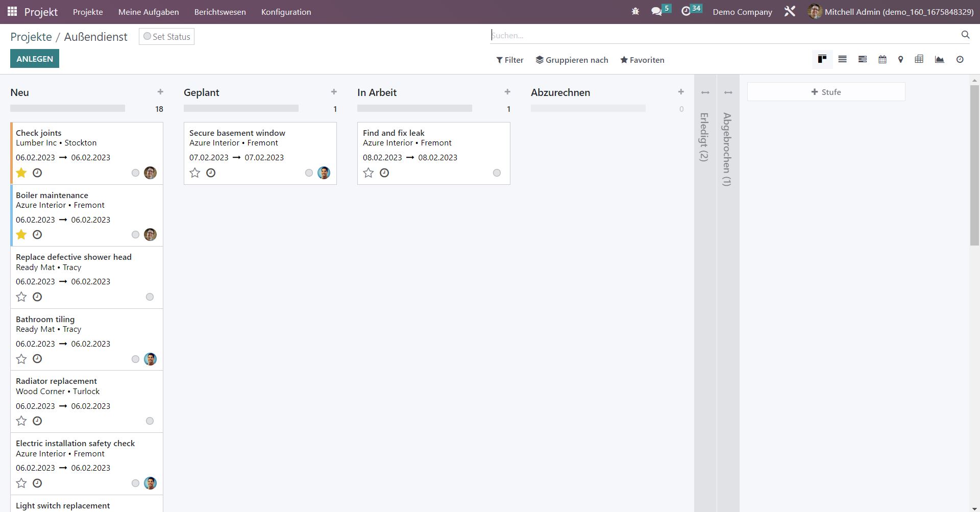The height and width of the screenshot is (512, 980).
Task: Open the graph view
Action: [939, 60]
